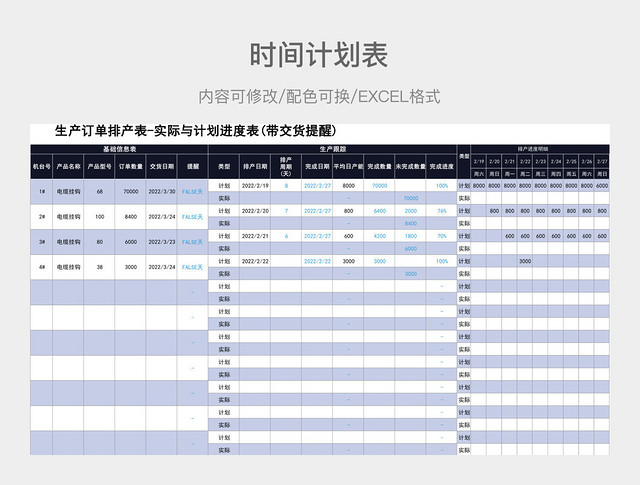Click schedule date 2022/2/19

[255, 186]
